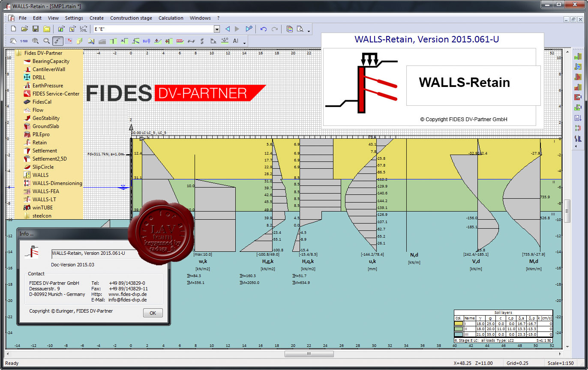Select DRILL in the program list
Screen dimensions: 588x370
[39, 78]
